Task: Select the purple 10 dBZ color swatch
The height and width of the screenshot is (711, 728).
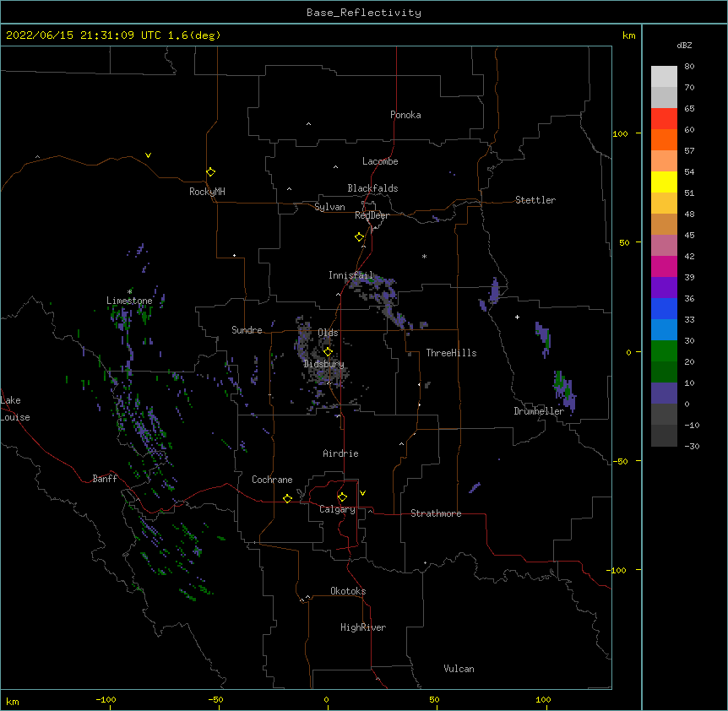Action: tap(664, 393)
